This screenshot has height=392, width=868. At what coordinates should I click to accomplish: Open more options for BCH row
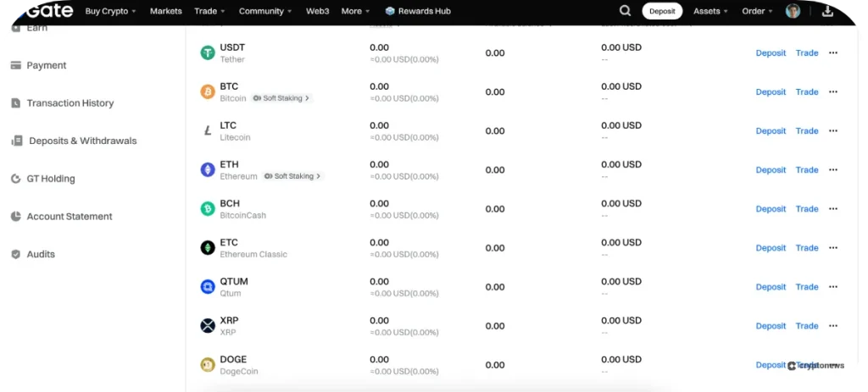[x=833, y=209]
